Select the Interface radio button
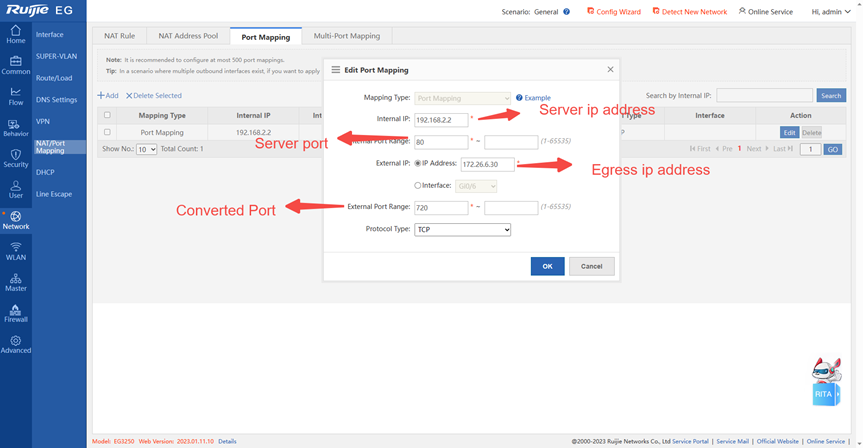The image size is (863, 448). 418,186
